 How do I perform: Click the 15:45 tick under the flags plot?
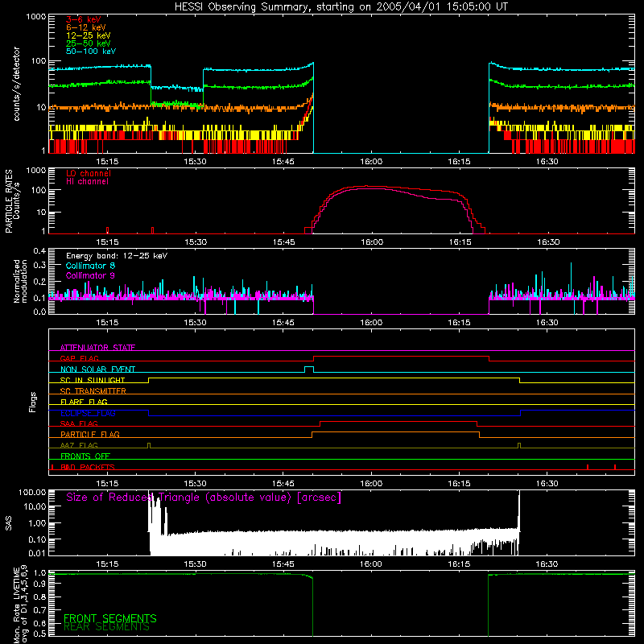tap(283, 484)
